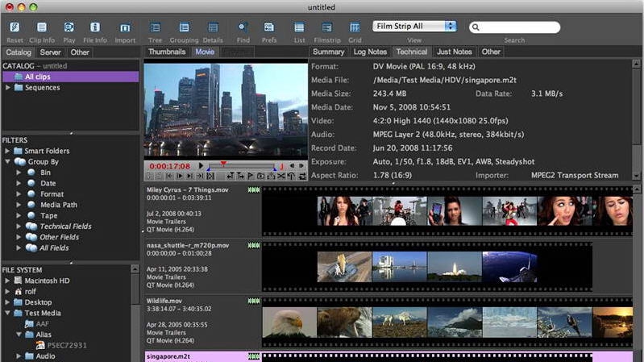Viewport: 644px width, 362px height.
Task: Collapse the Group By filter
Action: pyautogui.click(x=7, y=161)
